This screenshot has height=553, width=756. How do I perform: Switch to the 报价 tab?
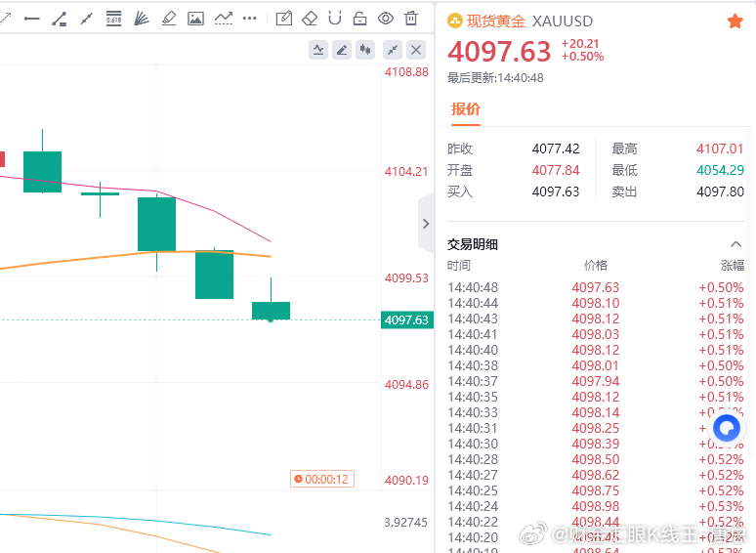[x=466, y=109]
